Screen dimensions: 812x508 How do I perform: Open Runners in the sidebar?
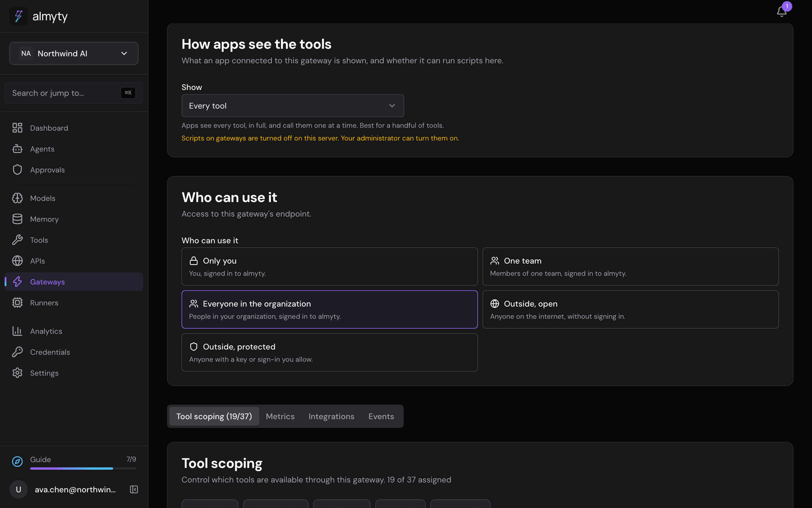[74, 303]
